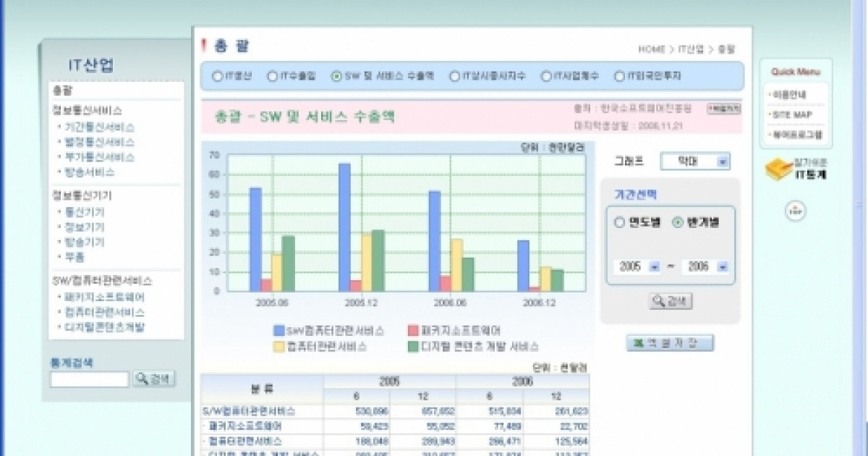Viewport: 868px width, 456px height.
Task: Select the 연도별 period option
Action: click(618, 222)
